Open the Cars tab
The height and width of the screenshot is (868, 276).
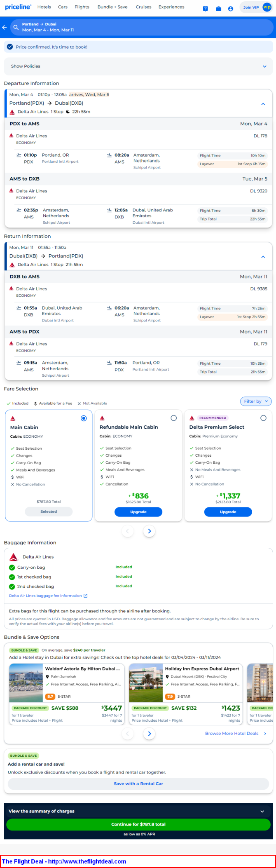click(x=63, y=7)
